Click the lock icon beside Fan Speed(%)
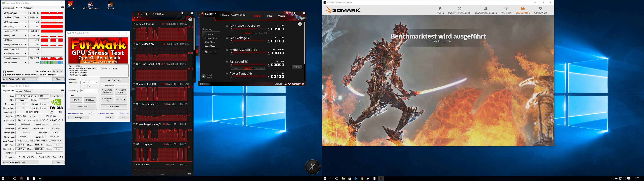Screen dimensions: 644x181 (227, 62)
